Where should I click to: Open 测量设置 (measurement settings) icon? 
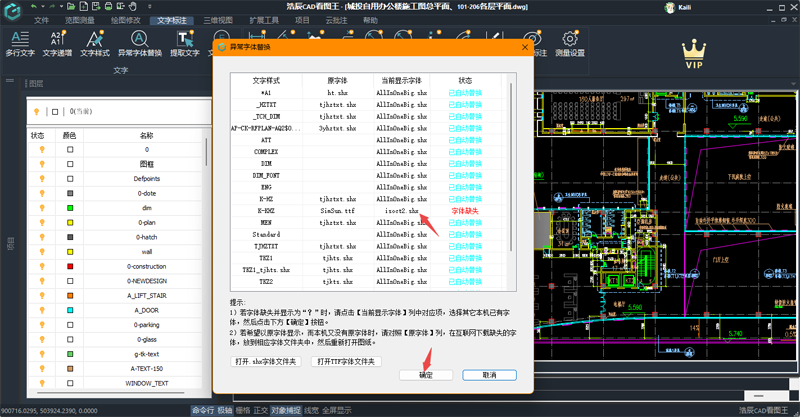point(570,38)
